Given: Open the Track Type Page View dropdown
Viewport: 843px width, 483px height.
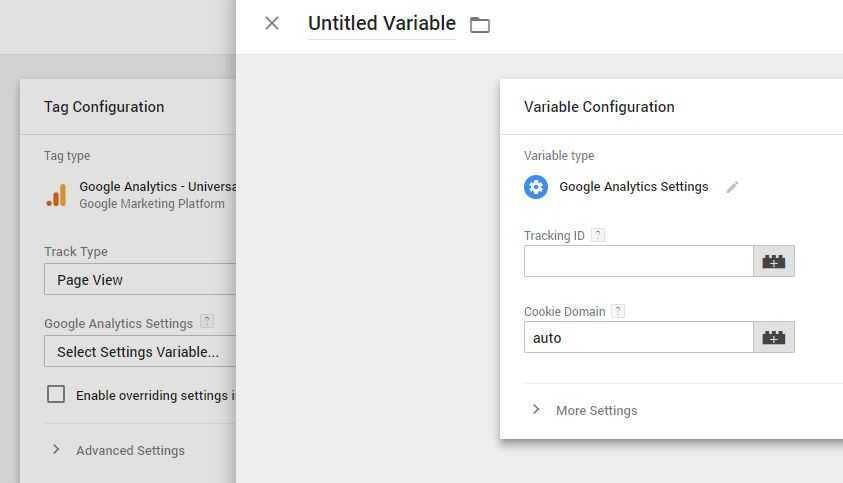Looking at the screenshot, I should coord(140,279).
